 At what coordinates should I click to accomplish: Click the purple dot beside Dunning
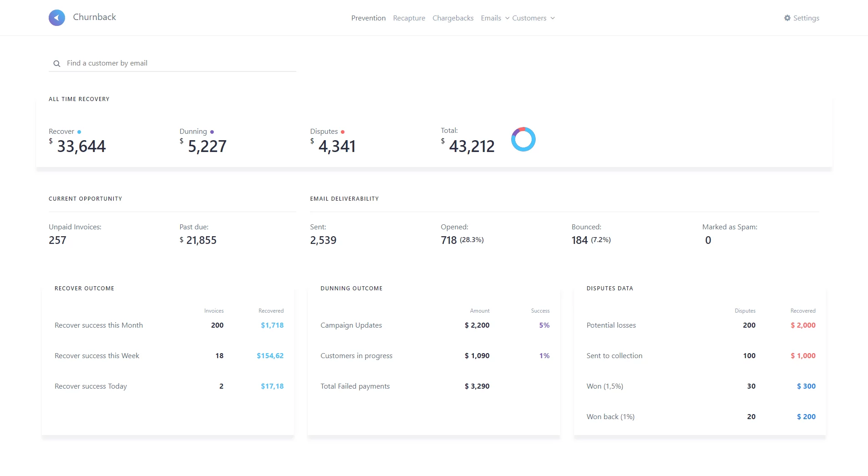point(212,132)
